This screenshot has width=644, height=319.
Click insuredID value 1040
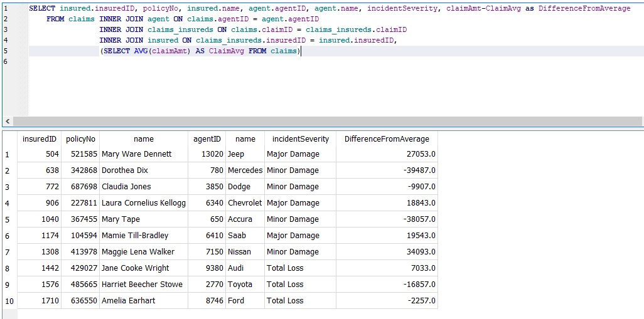[40, 219]
